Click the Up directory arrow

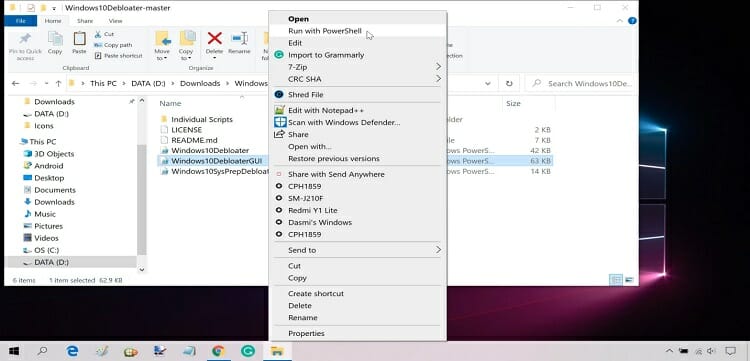(x=58, y=83)
